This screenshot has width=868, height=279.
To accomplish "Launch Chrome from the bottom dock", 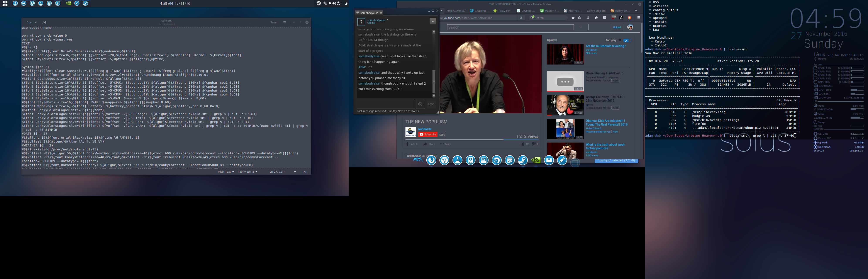I will tap(444, 160).
